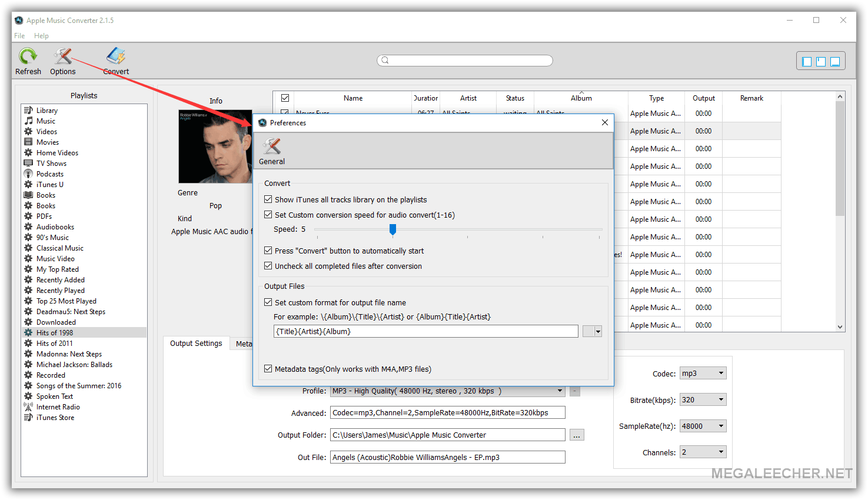868x500 pixels.
Task: Toggle Set Custom conversion speed checkbox
Action: pyautogui.click(x=268, y=215)
